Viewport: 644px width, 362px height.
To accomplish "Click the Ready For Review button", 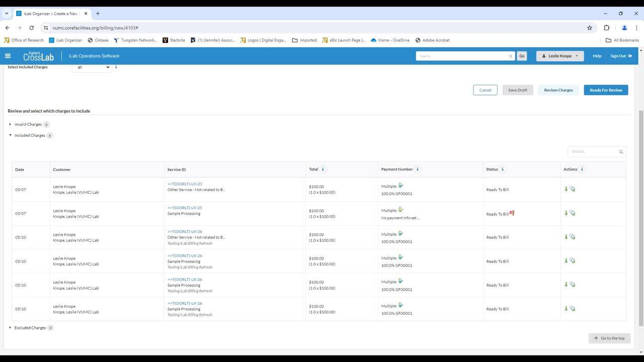I will pos(606,90).
